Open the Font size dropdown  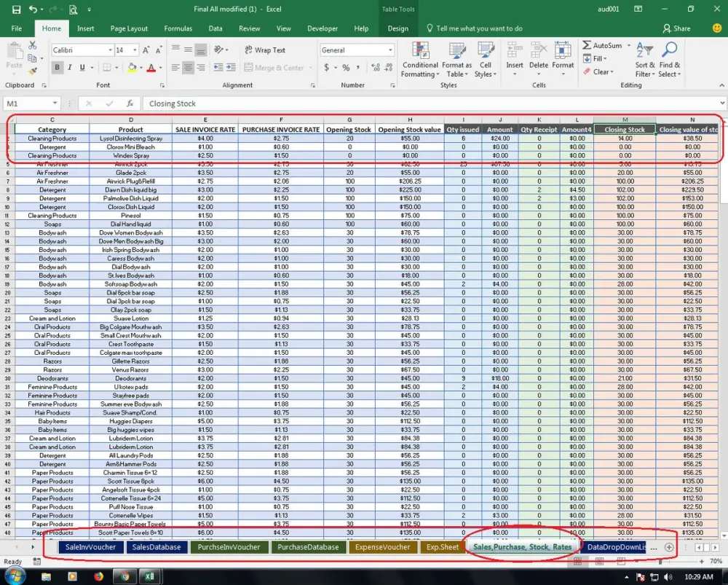135,50
